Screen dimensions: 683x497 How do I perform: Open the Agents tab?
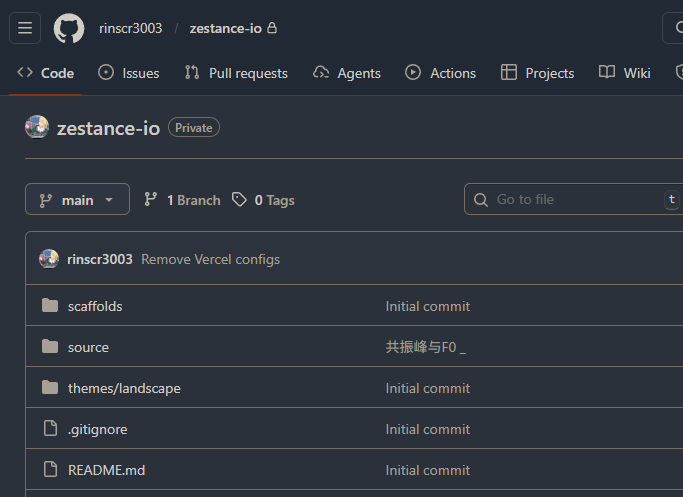[x=347, y=73]
